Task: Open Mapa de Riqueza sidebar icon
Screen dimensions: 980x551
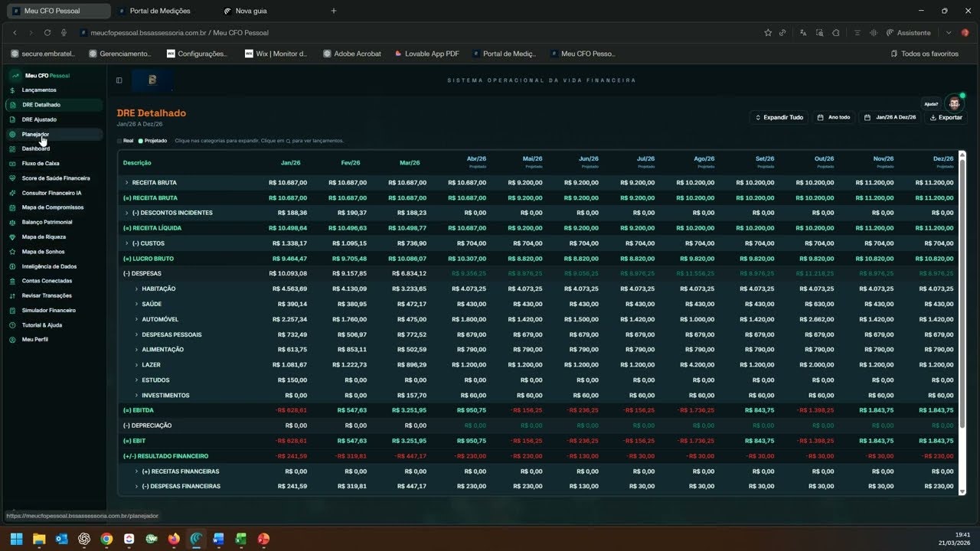Action: pyautogui.click(x=13, y=237)
